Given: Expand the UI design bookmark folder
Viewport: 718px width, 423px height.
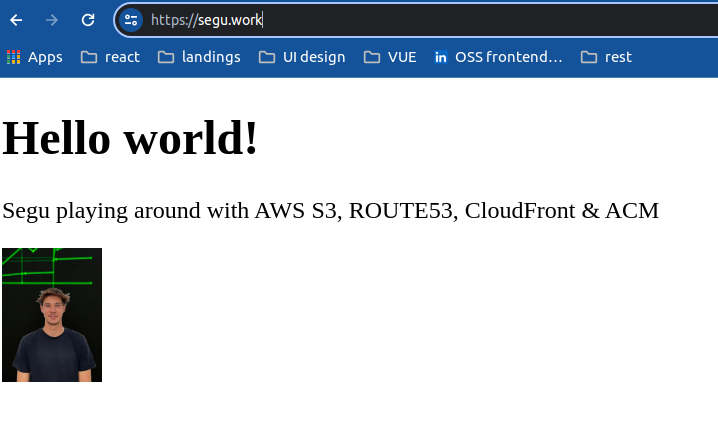Looking at the screenshot, I should click(x=313, y=57).
